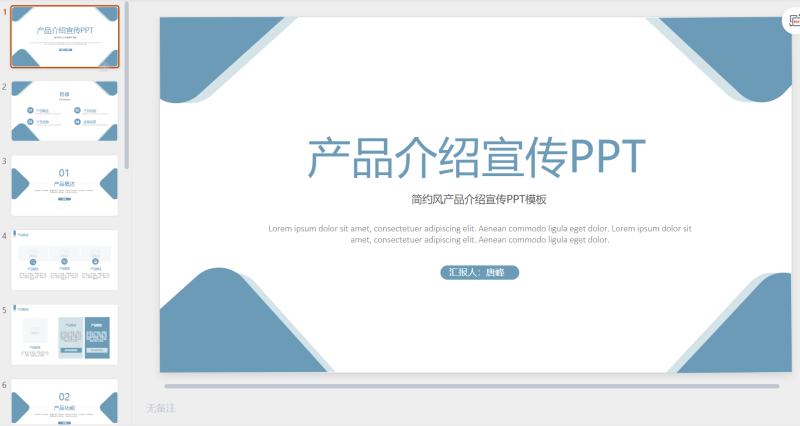
Task: Click the horizontal scrollbar below the slide
Action: [x=472, y=386]
